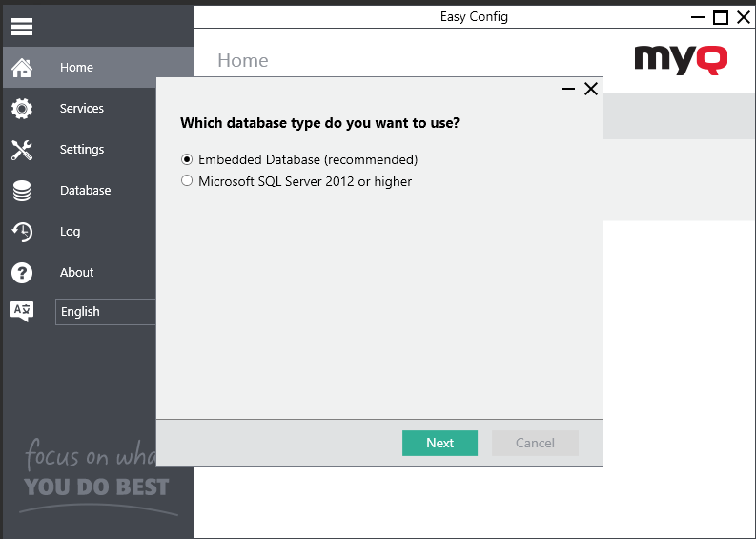Close the database type dialog
Screen dimensions: 756x539
pyautogui.click(x=591, y=89)
